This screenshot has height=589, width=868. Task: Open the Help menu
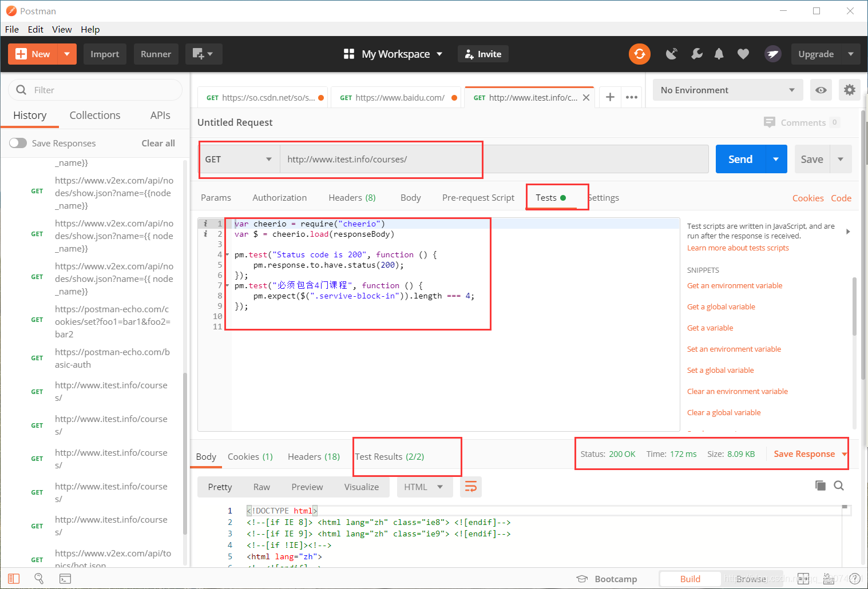pyautogui.click(x=90, y=29)
